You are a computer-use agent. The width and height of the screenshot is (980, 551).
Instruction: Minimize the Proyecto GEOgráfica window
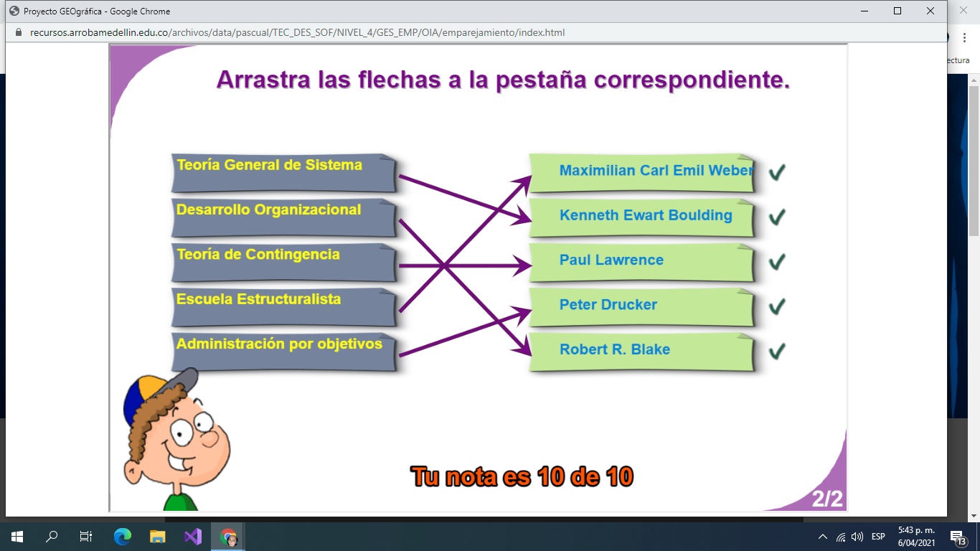tap(864, 11)
